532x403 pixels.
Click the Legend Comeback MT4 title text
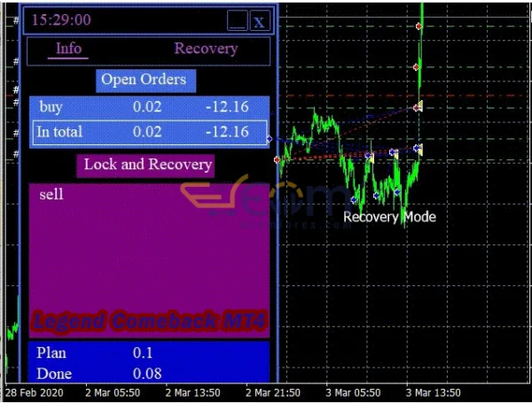[149, 322]
